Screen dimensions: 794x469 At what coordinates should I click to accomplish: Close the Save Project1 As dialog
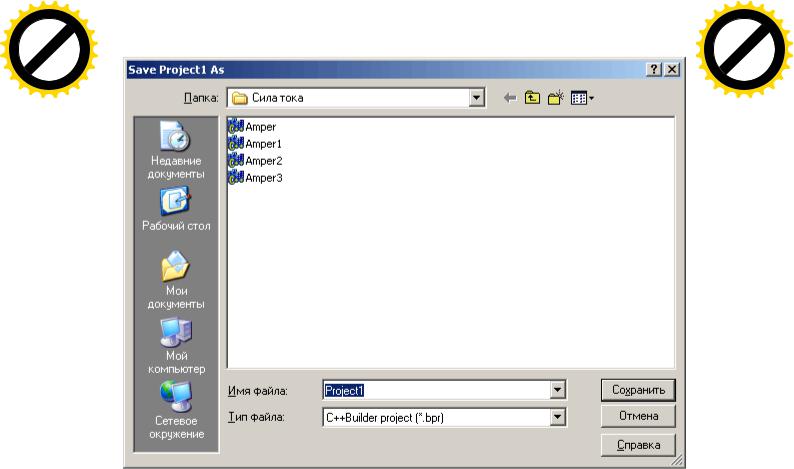click(672, 69)
